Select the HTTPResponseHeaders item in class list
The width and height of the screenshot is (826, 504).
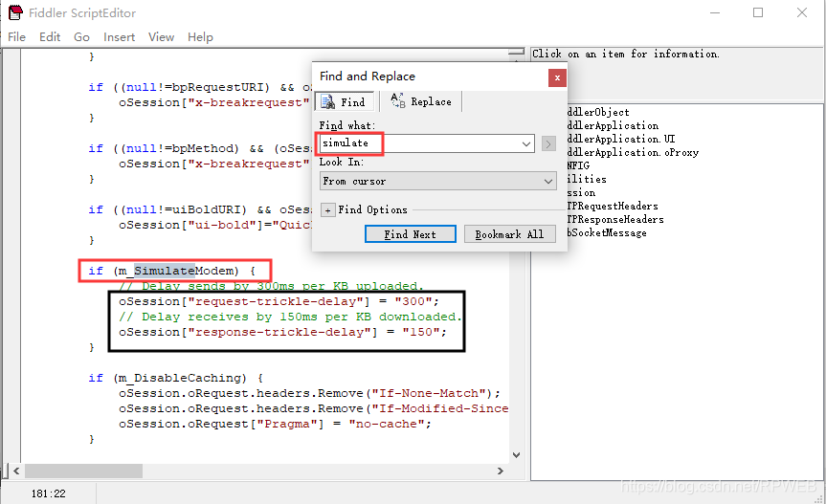pyautogui.click(x=615, y=219)
